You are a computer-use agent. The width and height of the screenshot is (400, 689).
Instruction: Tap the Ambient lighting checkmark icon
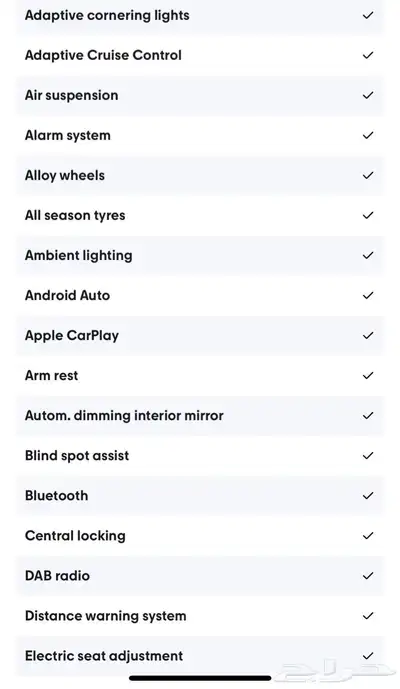point(368,255)
